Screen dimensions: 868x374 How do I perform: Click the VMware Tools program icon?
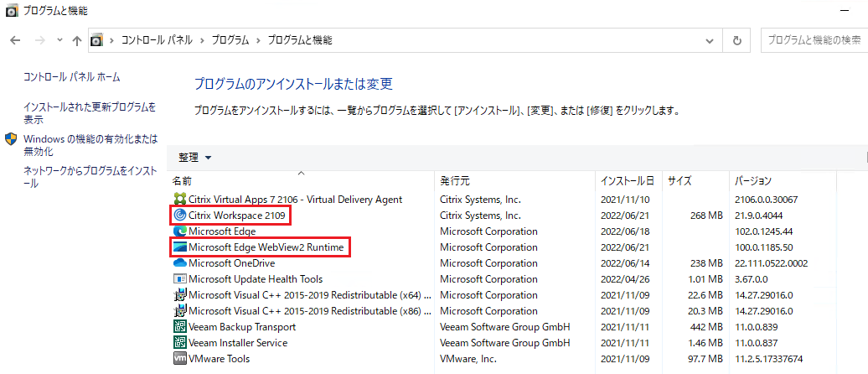pyautogui.click(x=179, y=358)
